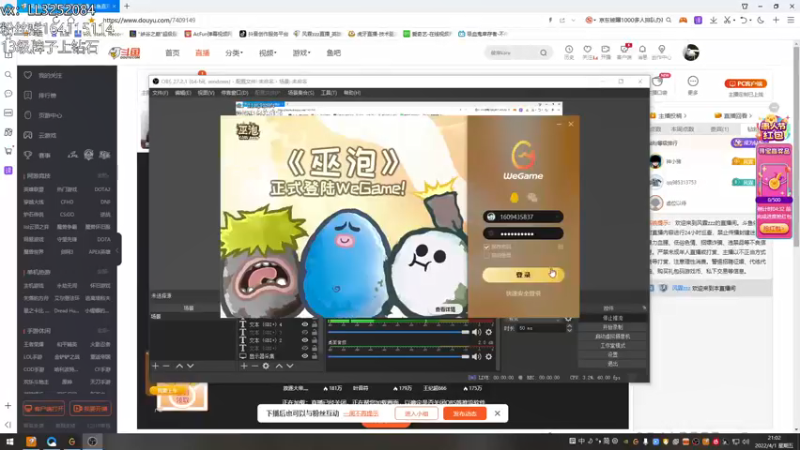Mute the first OBS audio channel speaker
Screen dimensions: 800x450
pyautogui.click(x=477, y=332)
